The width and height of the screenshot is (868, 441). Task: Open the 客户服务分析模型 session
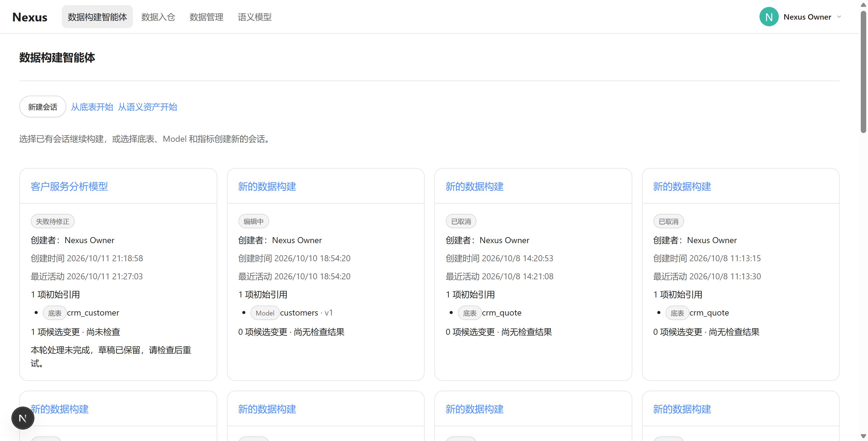coord(69,186)
